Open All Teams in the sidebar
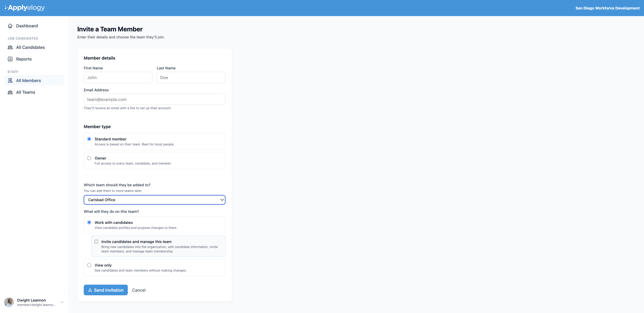This screenshot has height=313, width=644. (x=34, y=92)
